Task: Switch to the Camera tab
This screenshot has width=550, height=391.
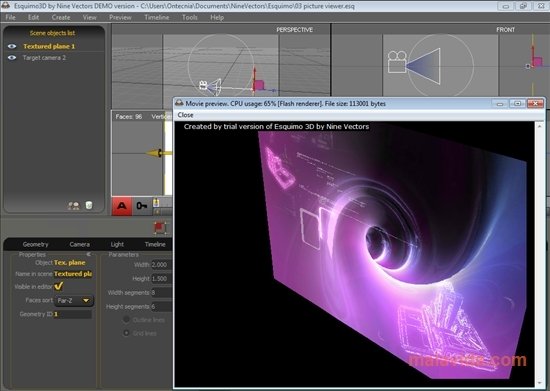Action: click(x=80, y=244)
